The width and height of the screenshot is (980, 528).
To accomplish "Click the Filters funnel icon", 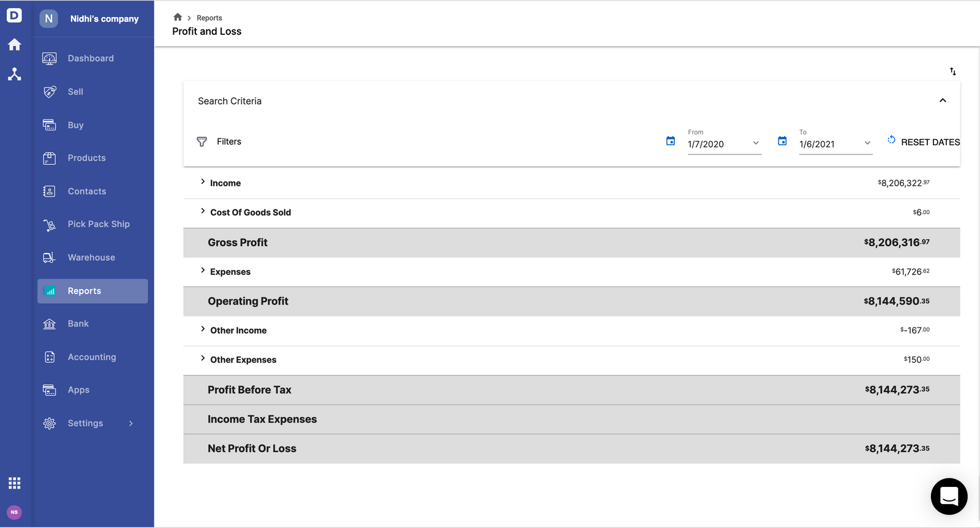I will 202,141.
